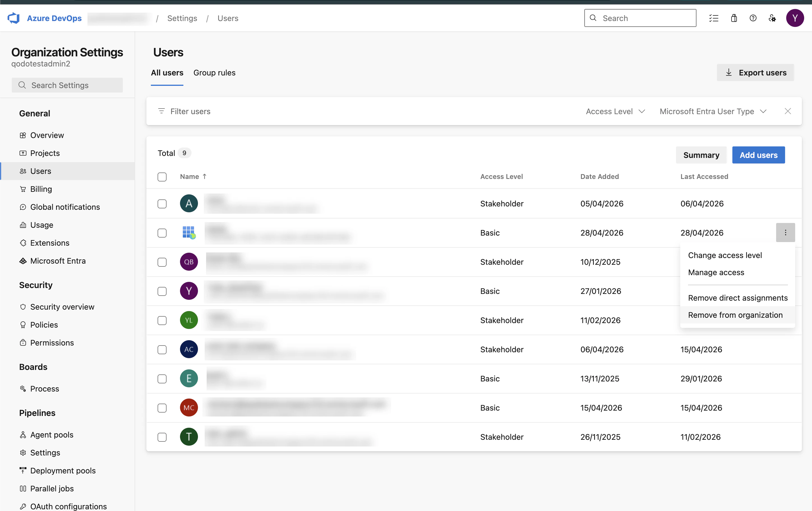
Task: Click the Process gear icon
Action: (23, 388)
